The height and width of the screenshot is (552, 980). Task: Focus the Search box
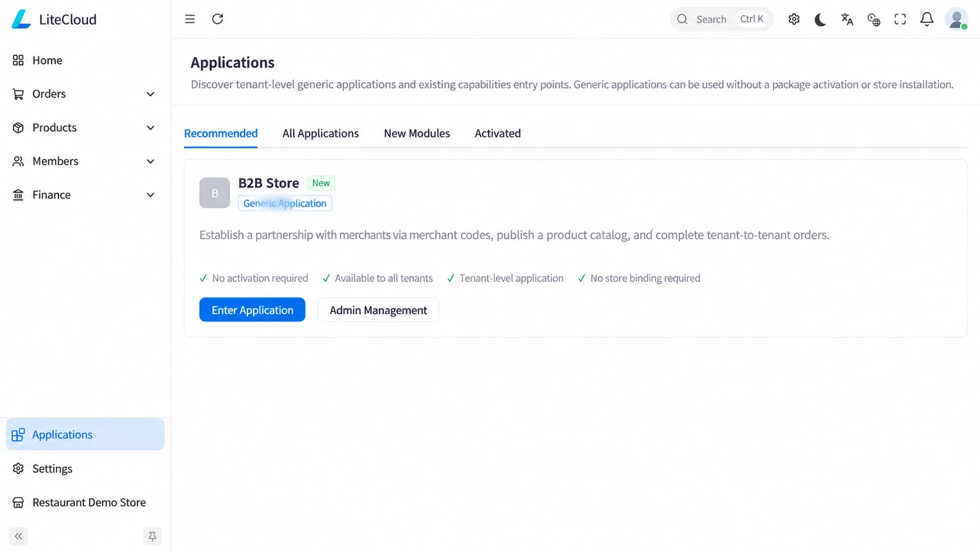[722, 19]
